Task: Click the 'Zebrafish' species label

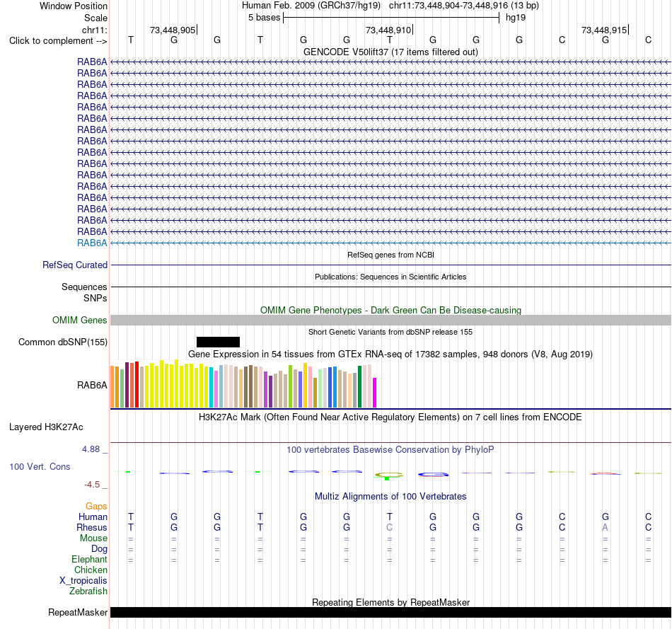Action: [x=88, y=592]
